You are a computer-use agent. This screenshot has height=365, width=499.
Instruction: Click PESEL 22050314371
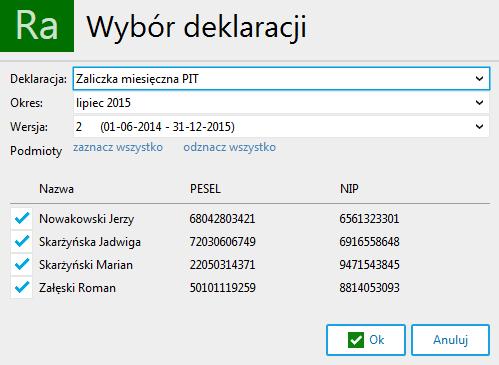222,265
